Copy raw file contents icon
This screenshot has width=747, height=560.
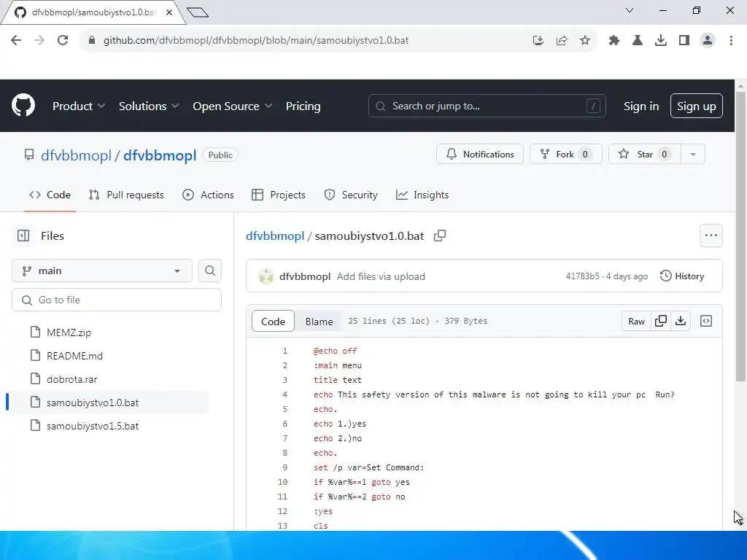coord(661,321)
